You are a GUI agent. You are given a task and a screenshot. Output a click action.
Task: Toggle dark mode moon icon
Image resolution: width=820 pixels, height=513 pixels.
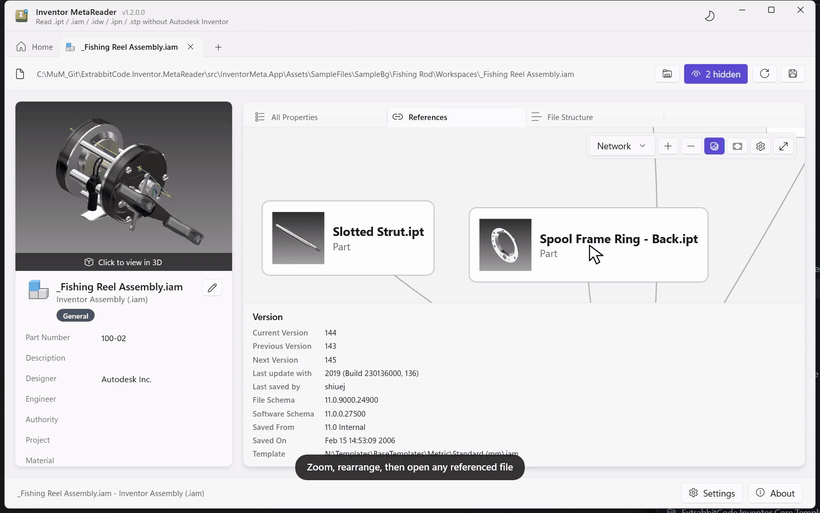point(709,16)
